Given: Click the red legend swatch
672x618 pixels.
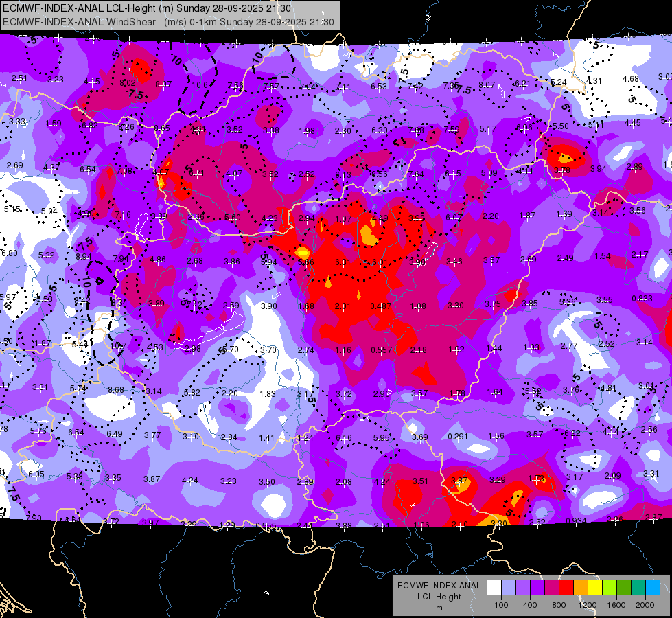Looking at the screenshot, I should [x=566, y=588].
